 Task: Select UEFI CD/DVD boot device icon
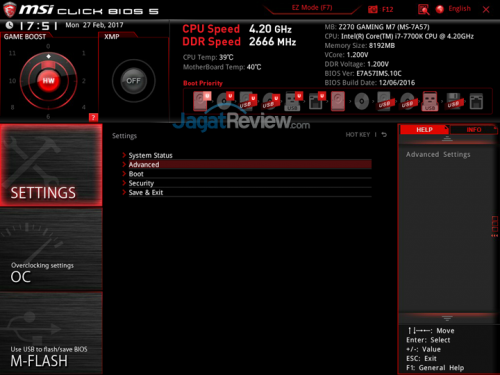coord(225,101)
